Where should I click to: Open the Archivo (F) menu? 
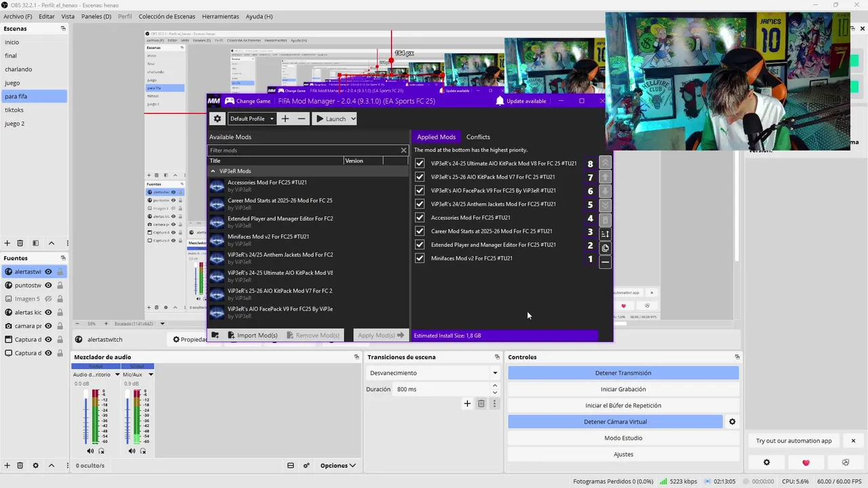(18, 16)
